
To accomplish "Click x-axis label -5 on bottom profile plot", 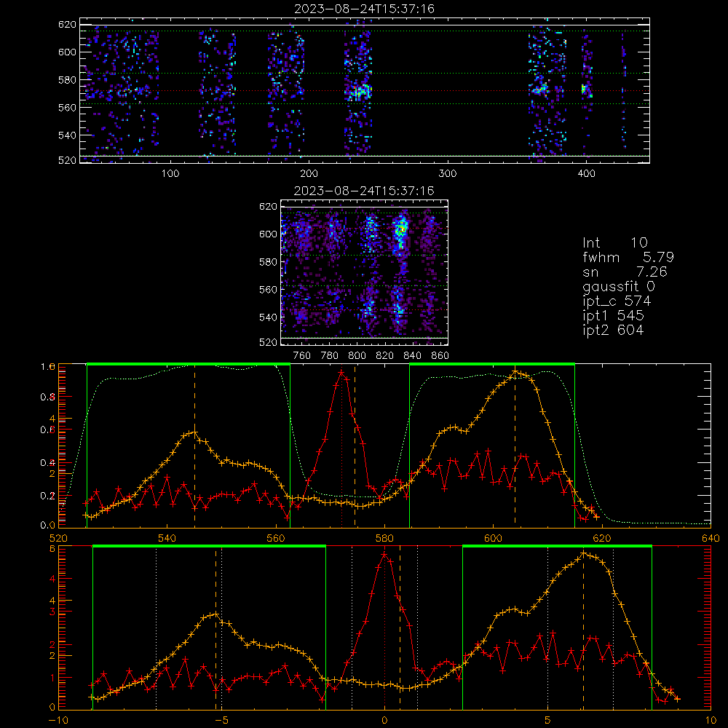I will click(222, 720).
